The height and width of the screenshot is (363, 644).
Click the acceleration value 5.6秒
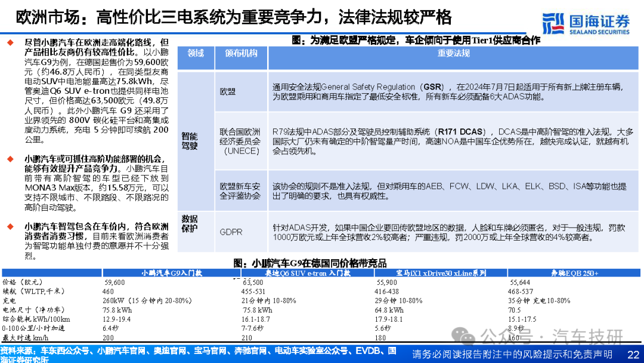click(x=382, y=328)
